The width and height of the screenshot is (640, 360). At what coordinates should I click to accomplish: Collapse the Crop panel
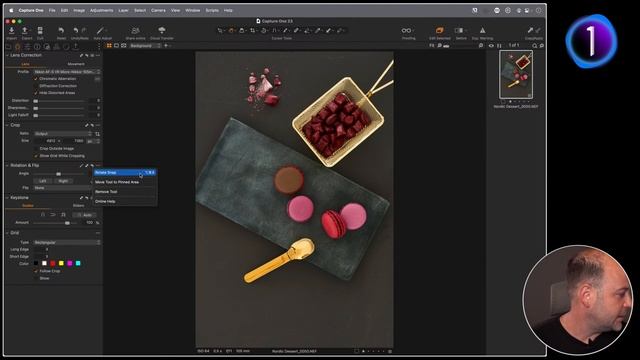(7, 125)
